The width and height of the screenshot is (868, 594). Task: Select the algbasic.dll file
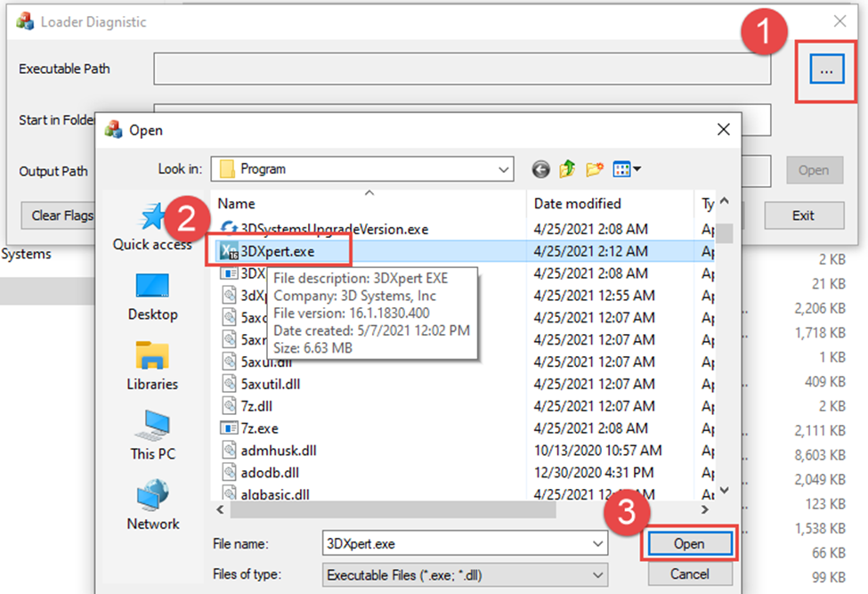(x=275, y=493)
